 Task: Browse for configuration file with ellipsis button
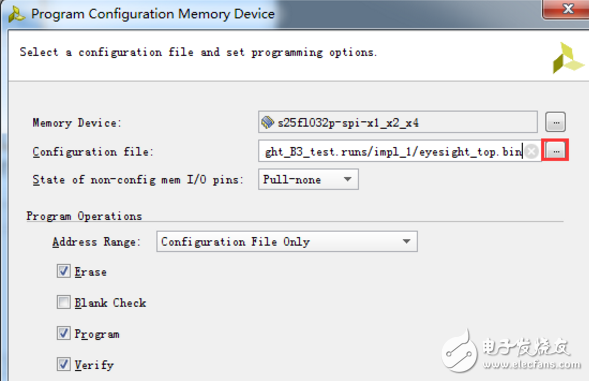[x=556, y=151]
